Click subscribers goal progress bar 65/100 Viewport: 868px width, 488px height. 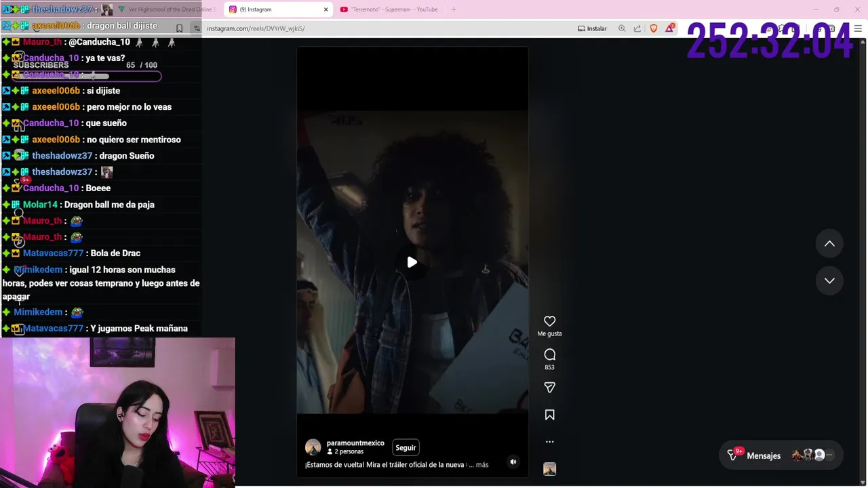86,76
